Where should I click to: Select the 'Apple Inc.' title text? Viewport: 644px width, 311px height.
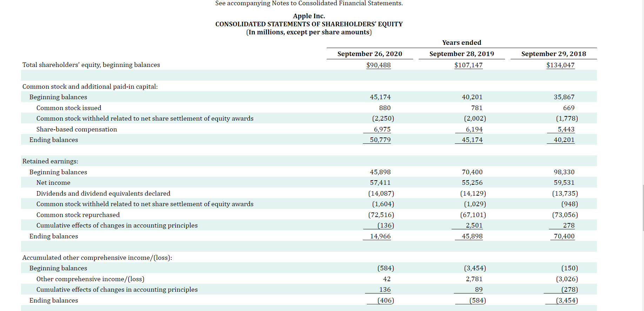pos(309,16)
